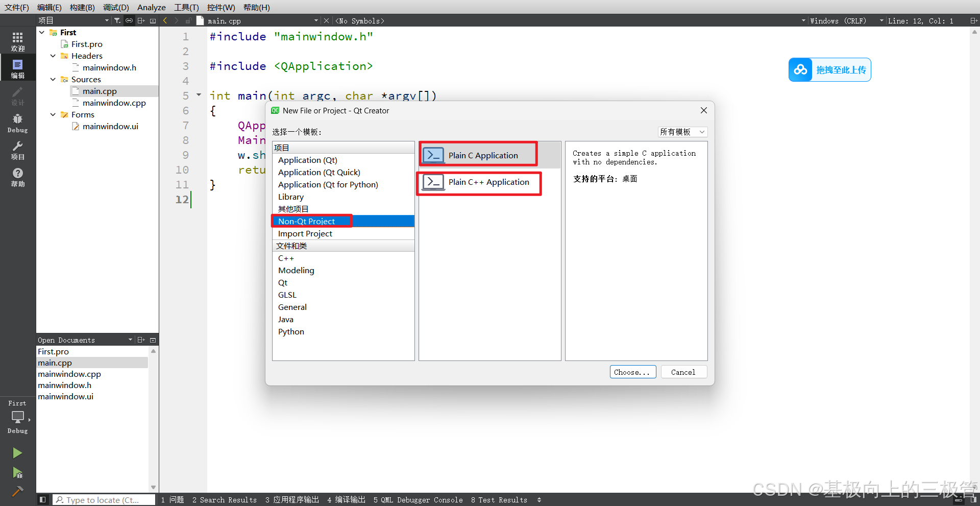Screen dimensions: 980x506
Task: Open the 8 Test Results pane
Action: point(499,500)
